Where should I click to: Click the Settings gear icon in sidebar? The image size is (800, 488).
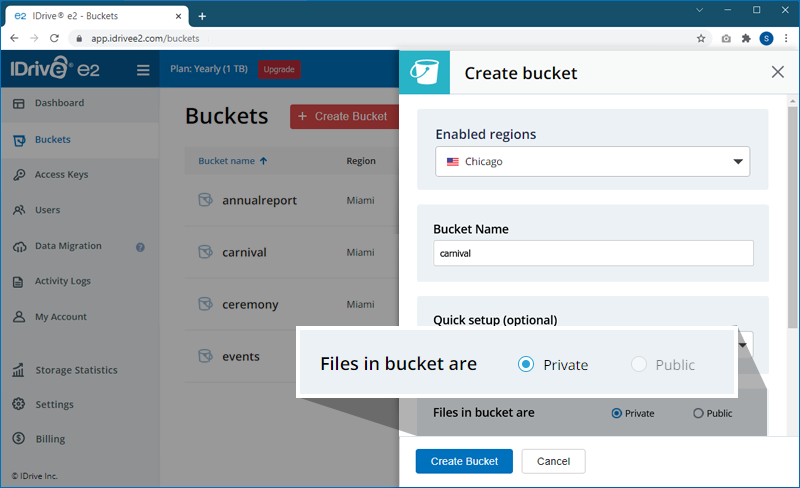(x=18, y=404)
